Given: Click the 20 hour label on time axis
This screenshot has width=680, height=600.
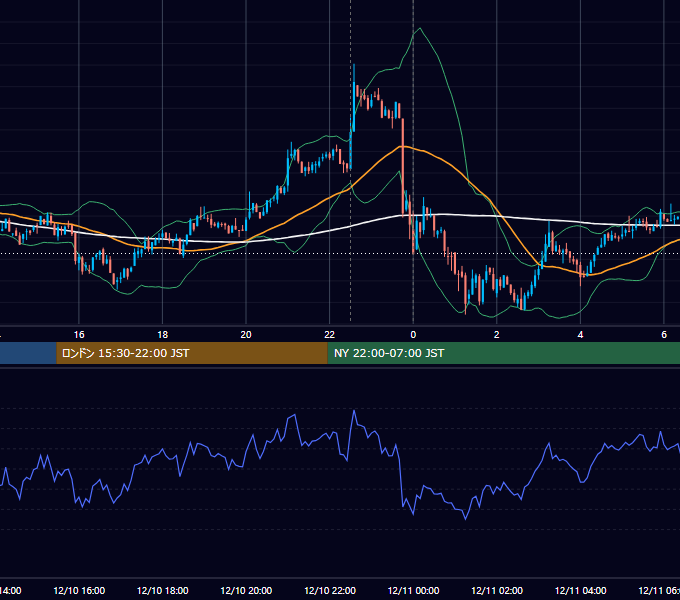Looking at the screenshot, I should pos(246,335).
